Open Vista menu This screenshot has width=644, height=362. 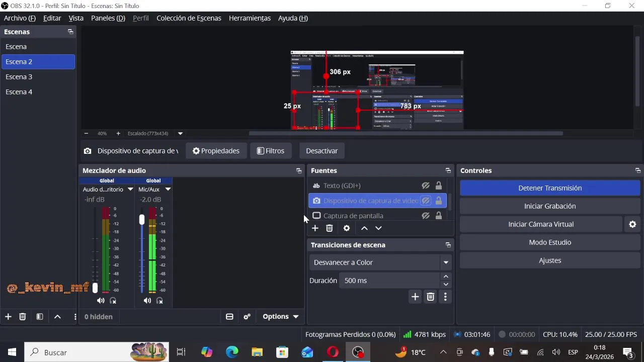[x=76, y=18]
